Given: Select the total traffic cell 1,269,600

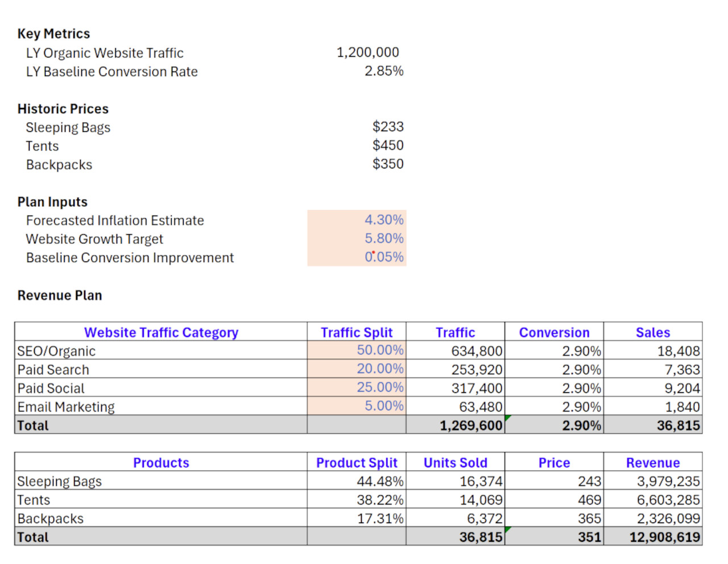Looking at the screenshot, I should point(456,425).
